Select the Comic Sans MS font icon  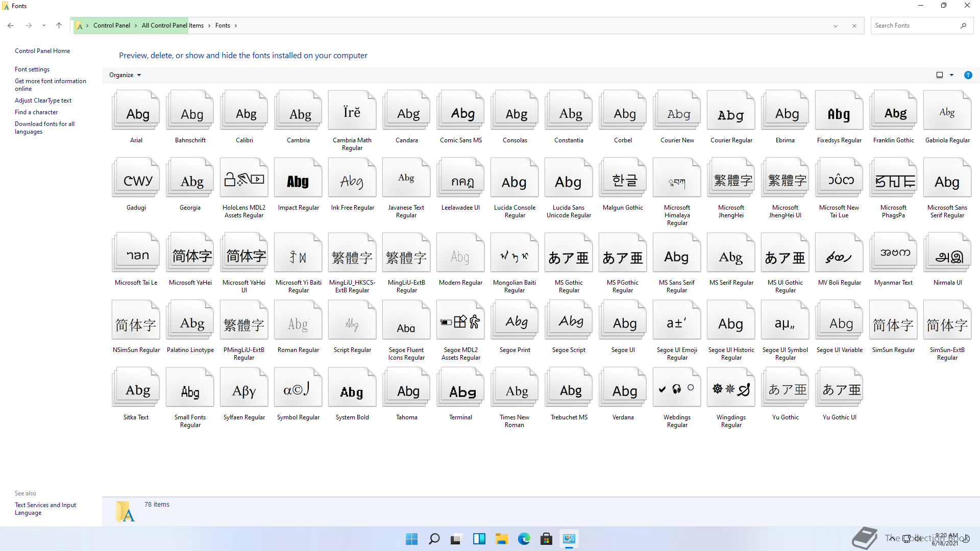coord(460,110)
